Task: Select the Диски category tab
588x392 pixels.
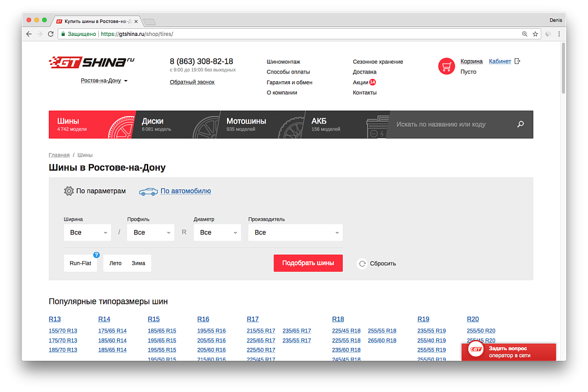Action: point(176,125)
